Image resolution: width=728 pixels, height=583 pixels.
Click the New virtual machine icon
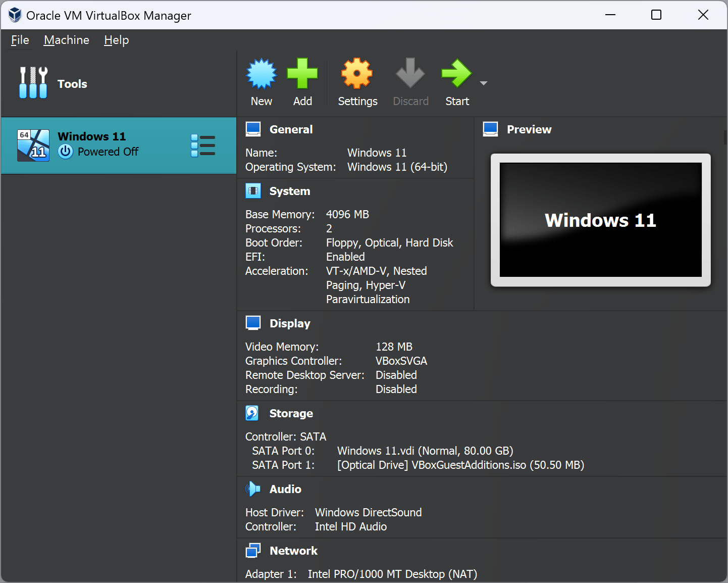261,73
